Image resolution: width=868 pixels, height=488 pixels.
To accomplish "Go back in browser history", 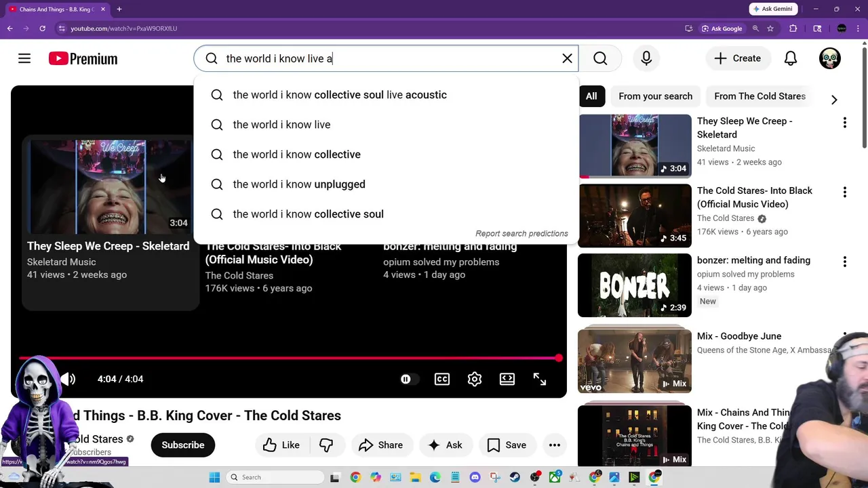I will tap(9, 28).
